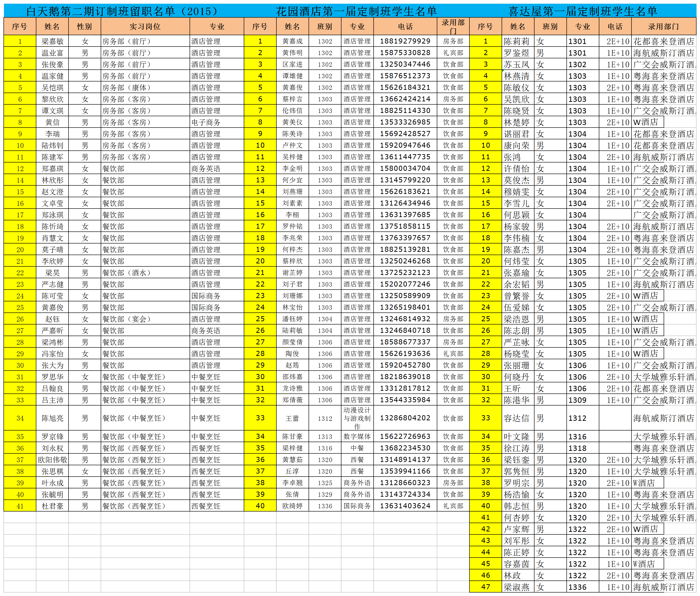The image size is (700, 596).
Task: Select 电子商务 major cell for 黄信
Action: tap(206, 122)
